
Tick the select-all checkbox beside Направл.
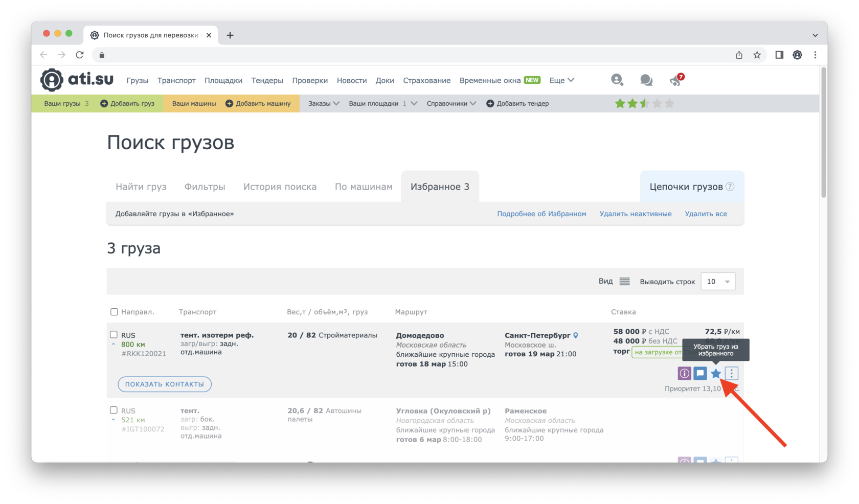[x=114, y=312]
